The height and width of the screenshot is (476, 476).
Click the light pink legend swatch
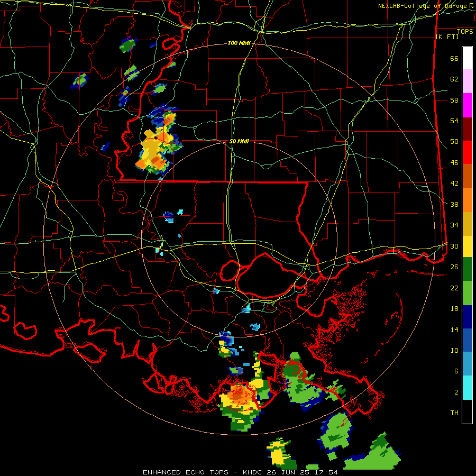point(467,81)
